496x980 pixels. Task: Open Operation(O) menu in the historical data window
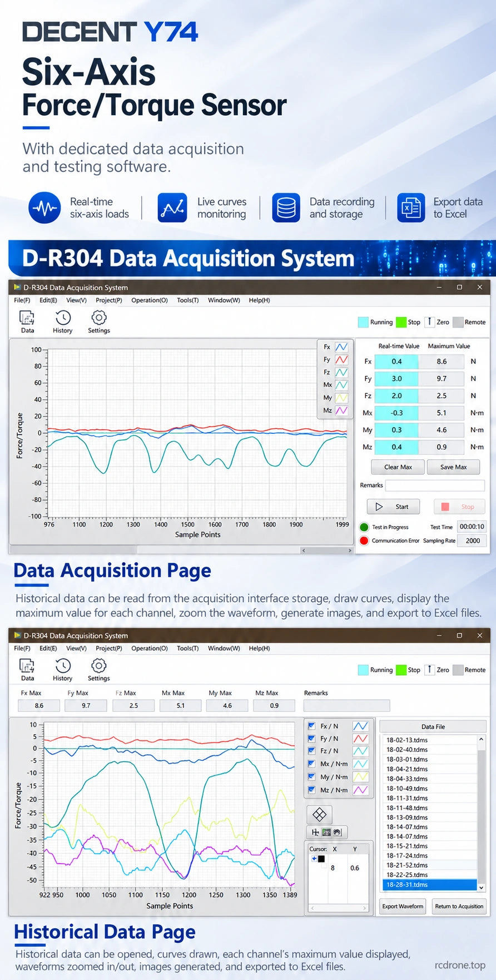pyautogui.click(x=150, y=649)
